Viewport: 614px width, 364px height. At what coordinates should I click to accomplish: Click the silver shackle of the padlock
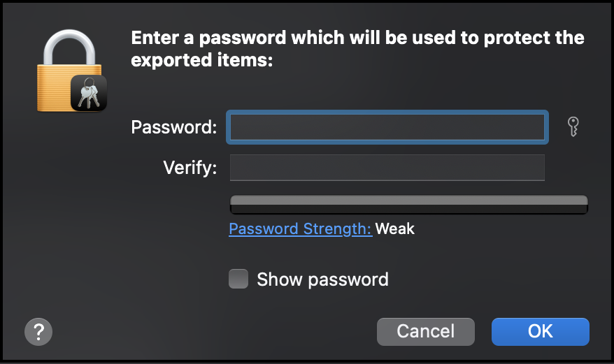[x=69, y=47]
